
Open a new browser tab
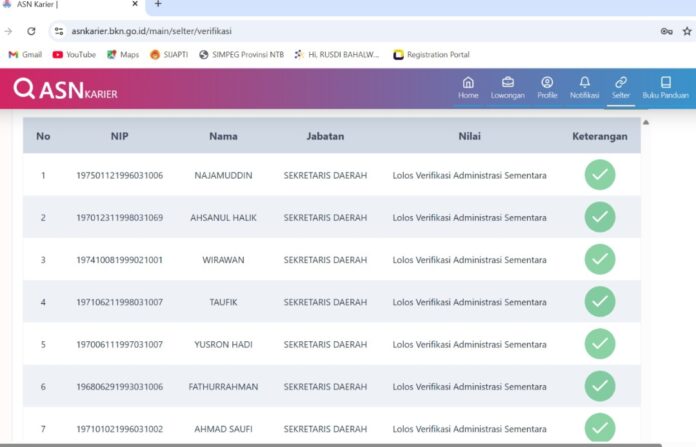[x=158, y=5]
